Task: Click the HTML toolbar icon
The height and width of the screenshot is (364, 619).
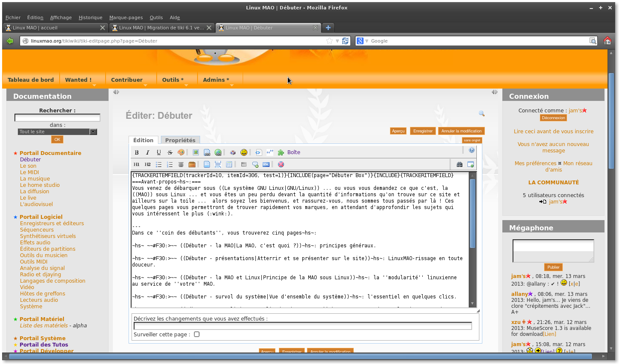Action: [266, 164]
